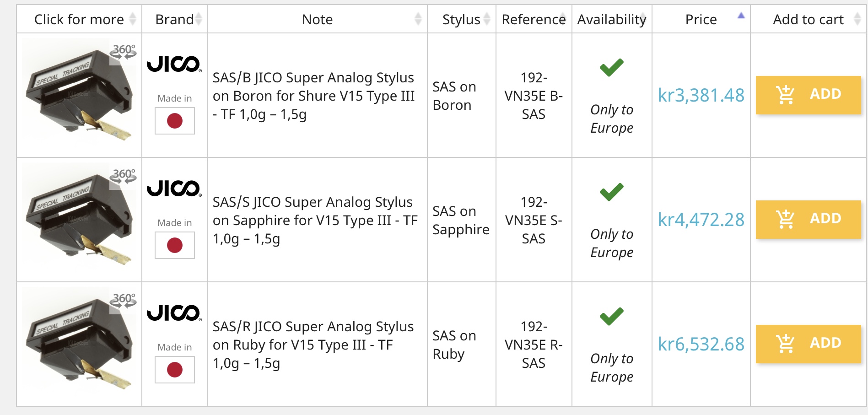Click the Reference column header

(534, 19)
